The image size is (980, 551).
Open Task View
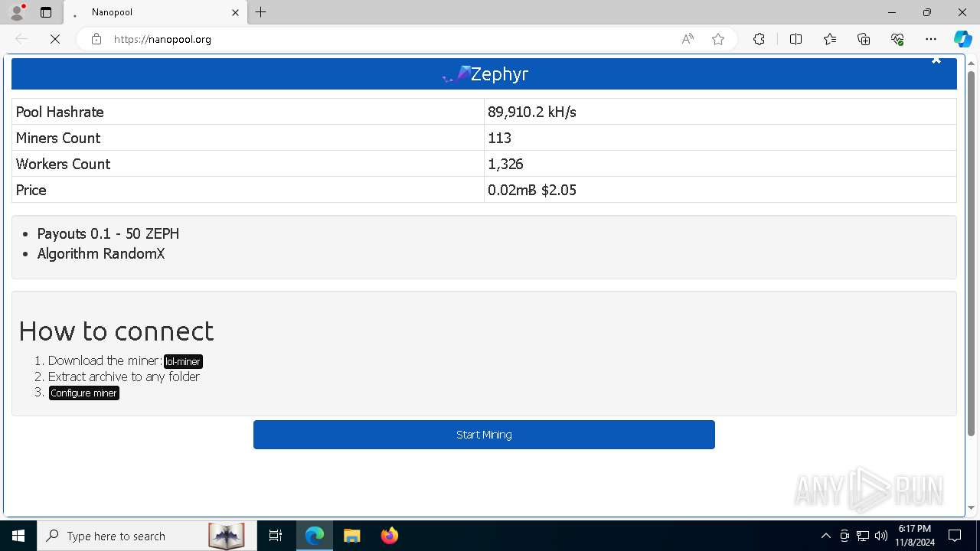pyautogui.click(x=276, y=536)
